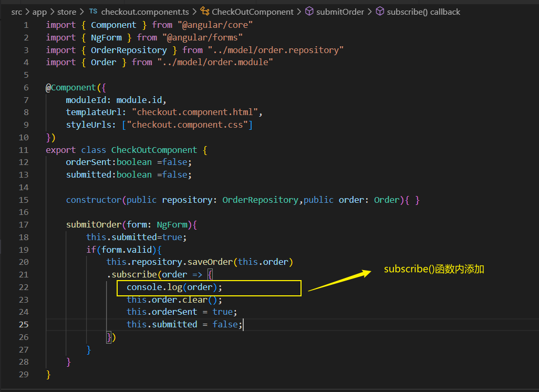539x392 pixels.
Task: Click NgForm in the line 2 import
Action: (106, 37)
